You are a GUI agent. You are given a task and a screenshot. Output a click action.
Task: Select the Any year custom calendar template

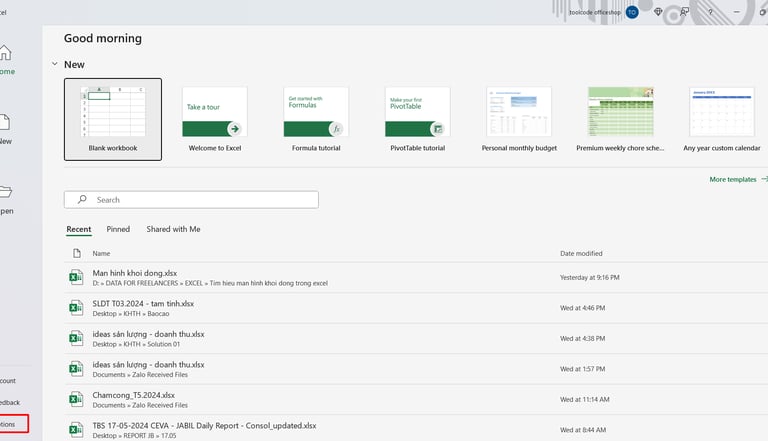(722, 119)
